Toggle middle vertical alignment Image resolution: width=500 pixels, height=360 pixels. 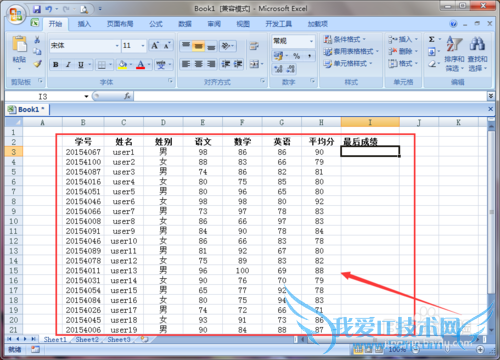pos(198,46)
